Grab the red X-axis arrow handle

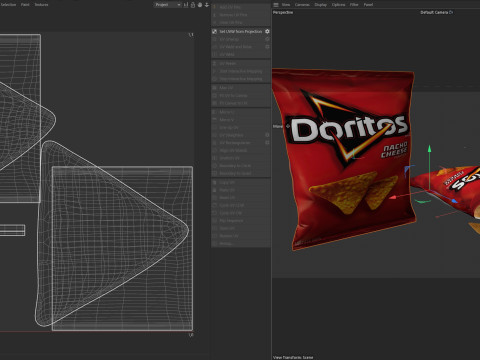393,197
